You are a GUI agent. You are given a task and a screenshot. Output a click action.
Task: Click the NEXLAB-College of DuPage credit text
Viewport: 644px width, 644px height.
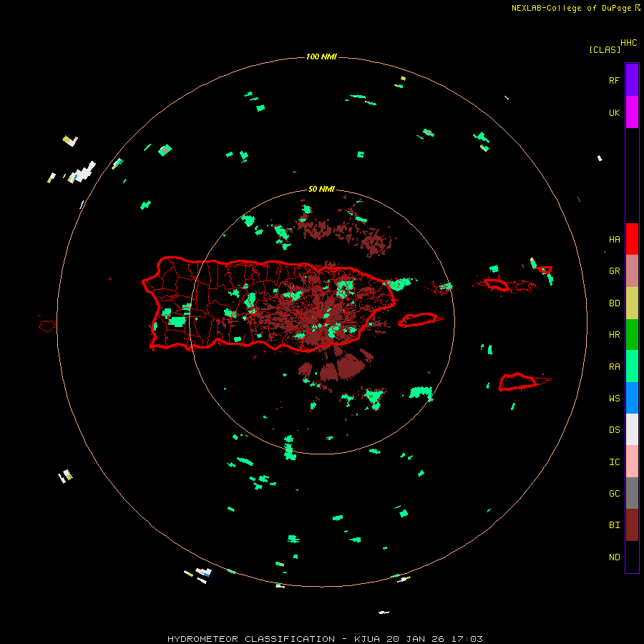[571, 8]
